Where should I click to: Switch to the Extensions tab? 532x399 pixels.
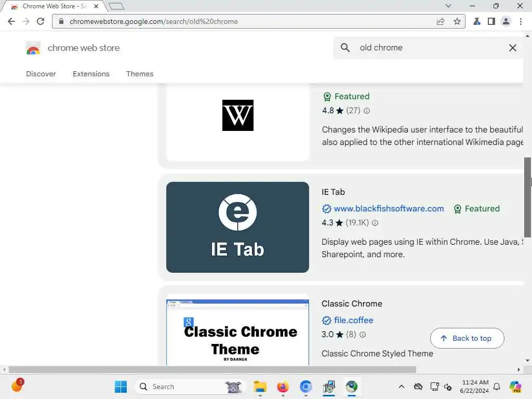point(91,74)
